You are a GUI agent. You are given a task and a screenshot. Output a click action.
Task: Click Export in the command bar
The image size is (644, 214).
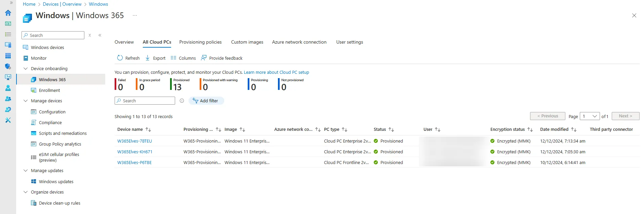tap(155, 58)
